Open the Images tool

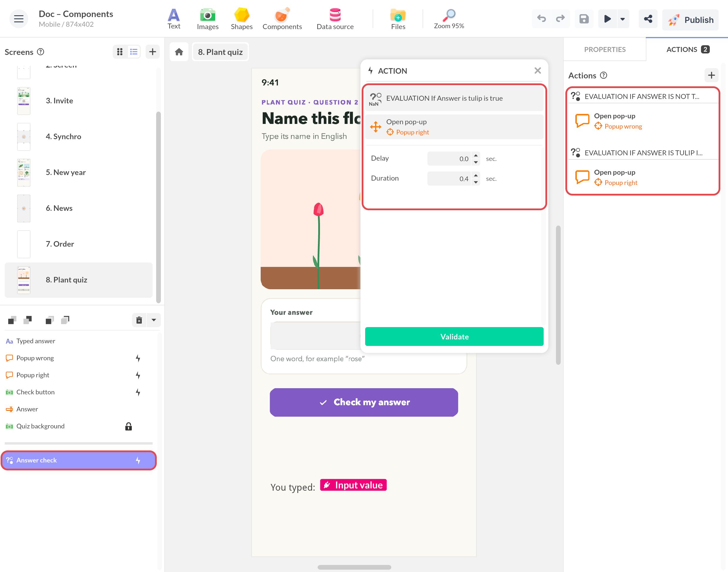(208, 19)
